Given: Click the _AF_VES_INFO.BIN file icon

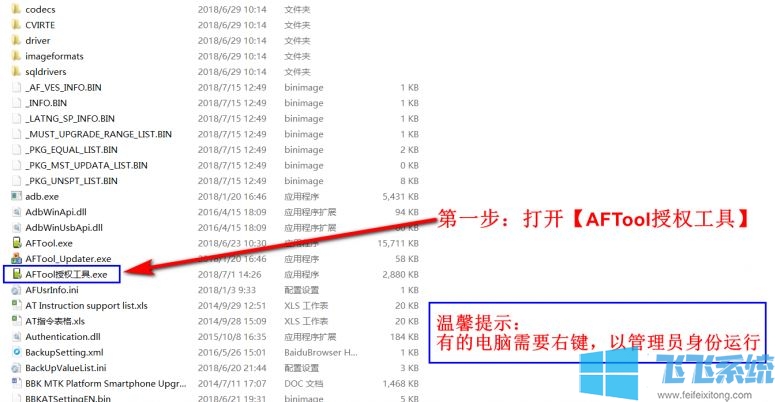Looking at the screenshot, I should click(16, 87).
